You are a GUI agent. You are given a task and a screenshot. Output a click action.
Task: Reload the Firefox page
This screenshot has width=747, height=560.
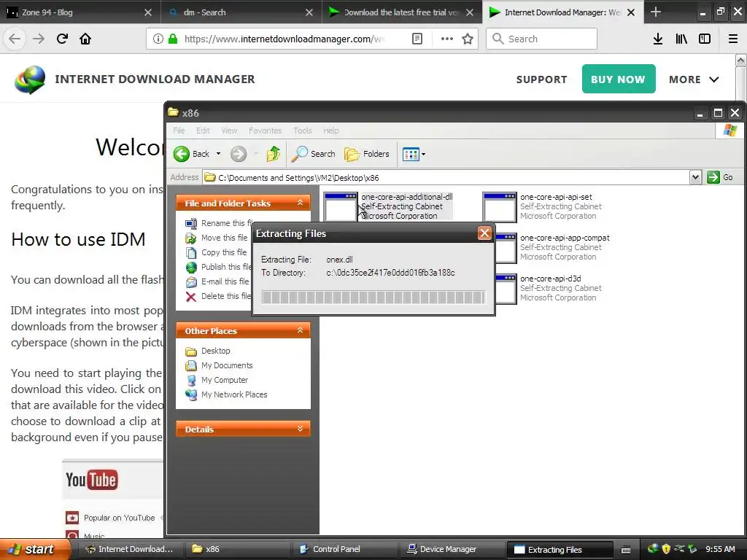62,39
